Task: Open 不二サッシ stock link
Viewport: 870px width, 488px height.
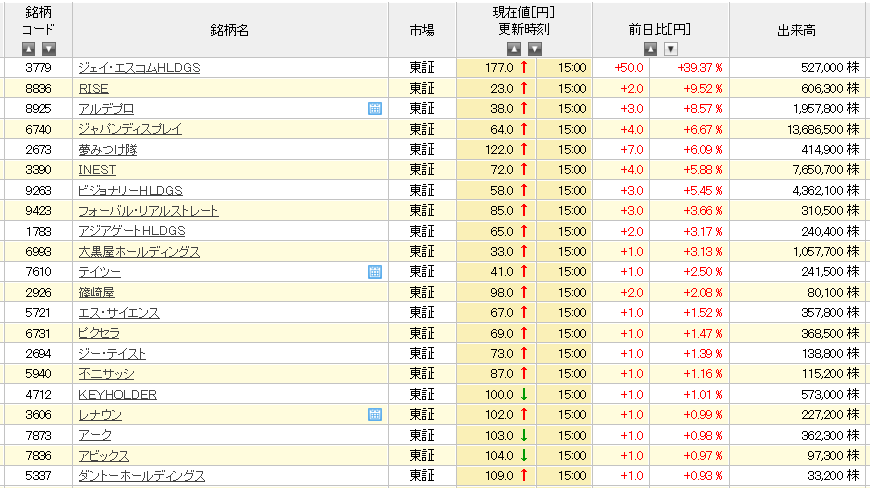Action: pos(106,374)
